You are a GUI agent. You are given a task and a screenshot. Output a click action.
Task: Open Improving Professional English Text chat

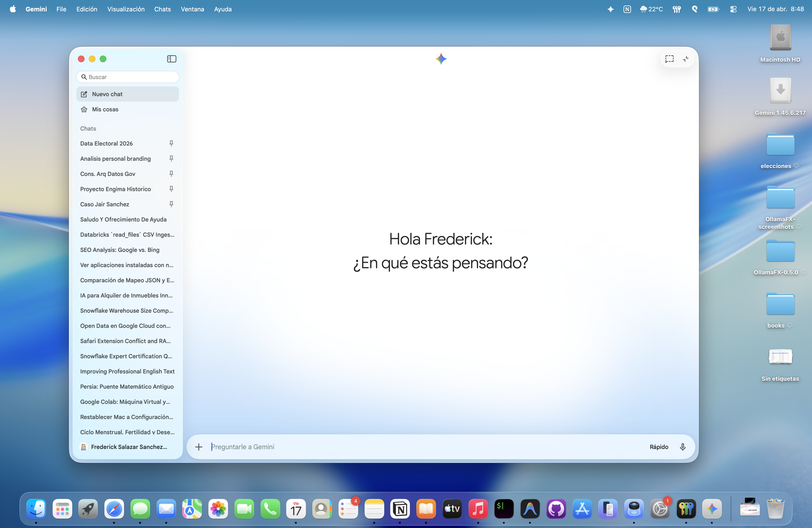127,371
